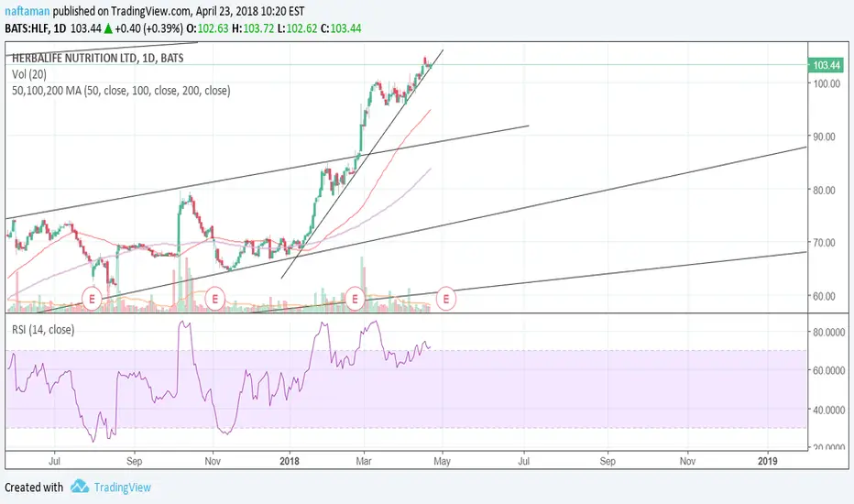The image size is (854, 504).
Task: Click the TradingView logo icon
Action: [x=80, y=486]
